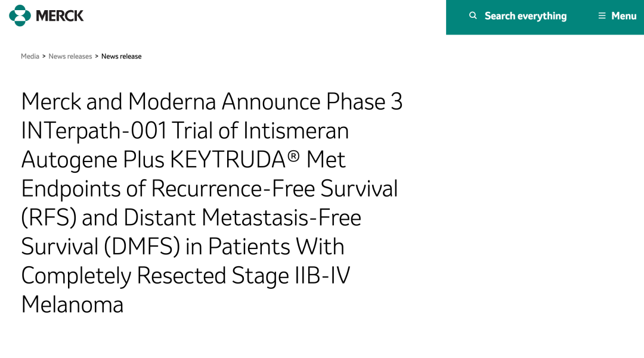This screenshot has width=644, height=358.
Task: Open the News releases breadcrumb link
Action: 70,56
